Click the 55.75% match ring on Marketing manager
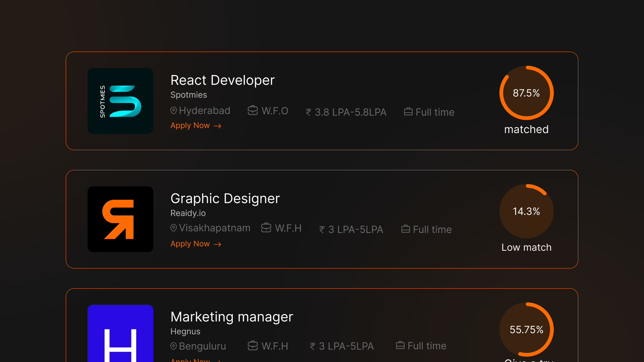This screenshot has width=644, height=362. 526,329
